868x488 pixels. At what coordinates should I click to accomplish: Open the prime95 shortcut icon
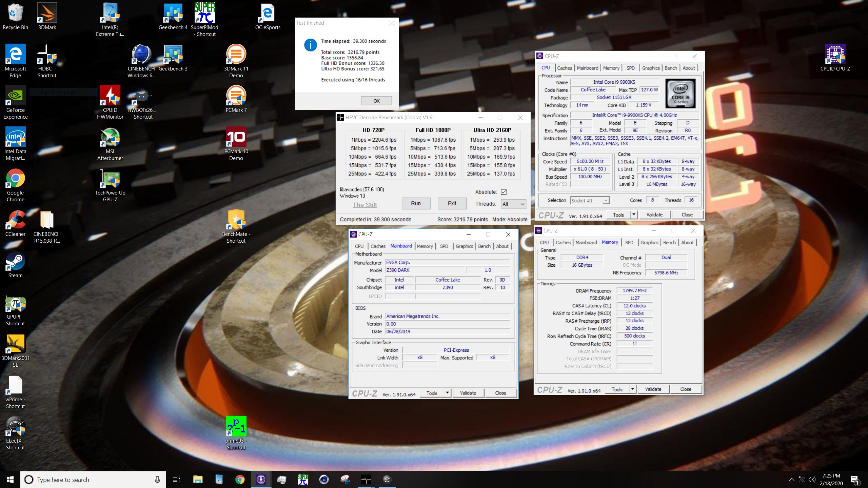coord(236,433)
